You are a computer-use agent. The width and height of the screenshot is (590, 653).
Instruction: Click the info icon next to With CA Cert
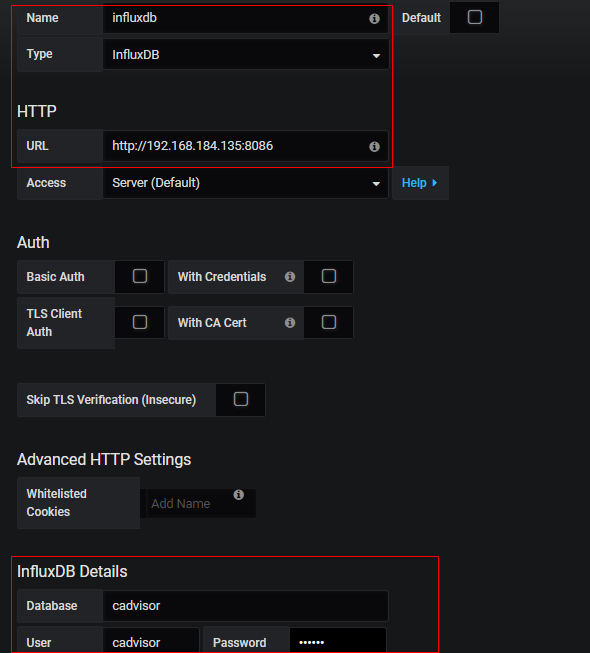pyautogui.click(x=290, y=323)
